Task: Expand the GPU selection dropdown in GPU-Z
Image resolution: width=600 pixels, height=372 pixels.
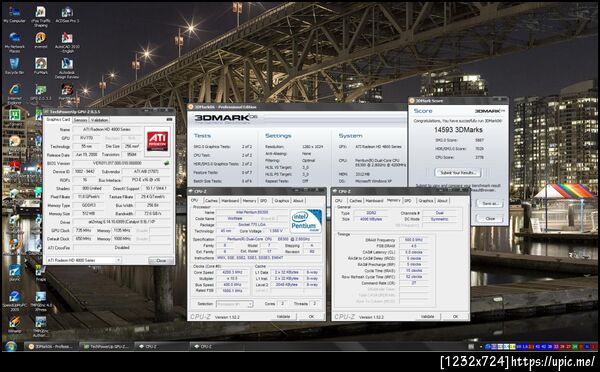Action: click(x=118, y=260)
